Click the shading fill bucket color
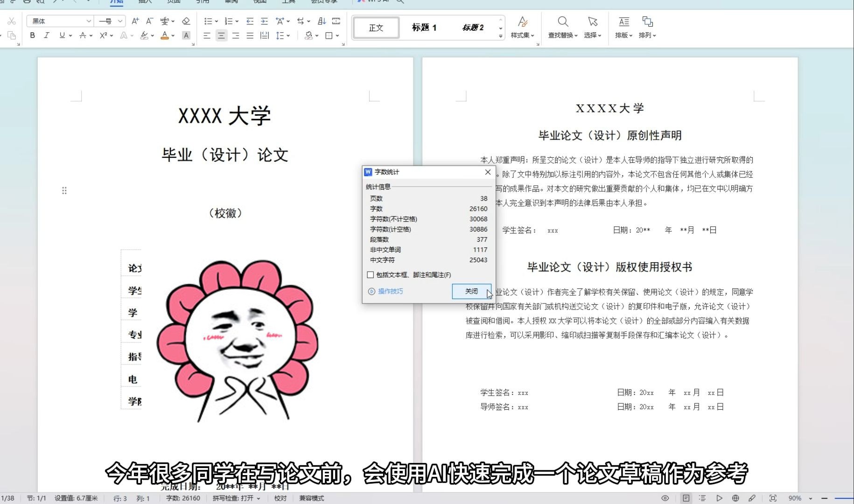 (308, 35)
